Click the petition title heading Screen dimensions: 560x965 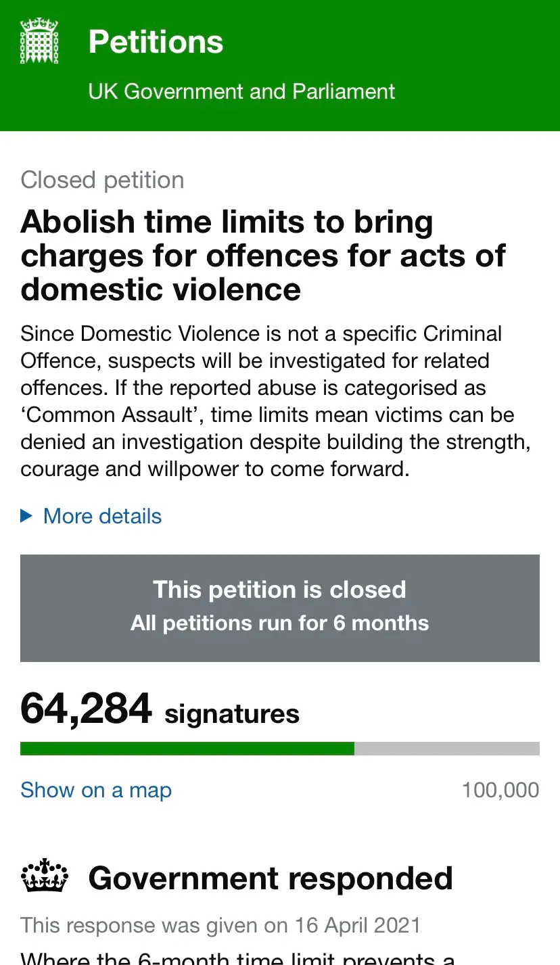[x=263, y=255]
